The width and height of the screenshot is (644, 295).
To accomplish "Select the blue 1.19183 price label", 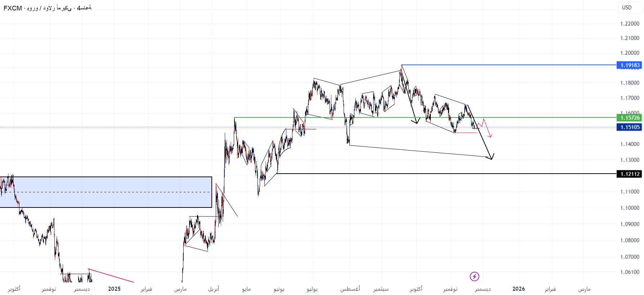I will [630, 65].
